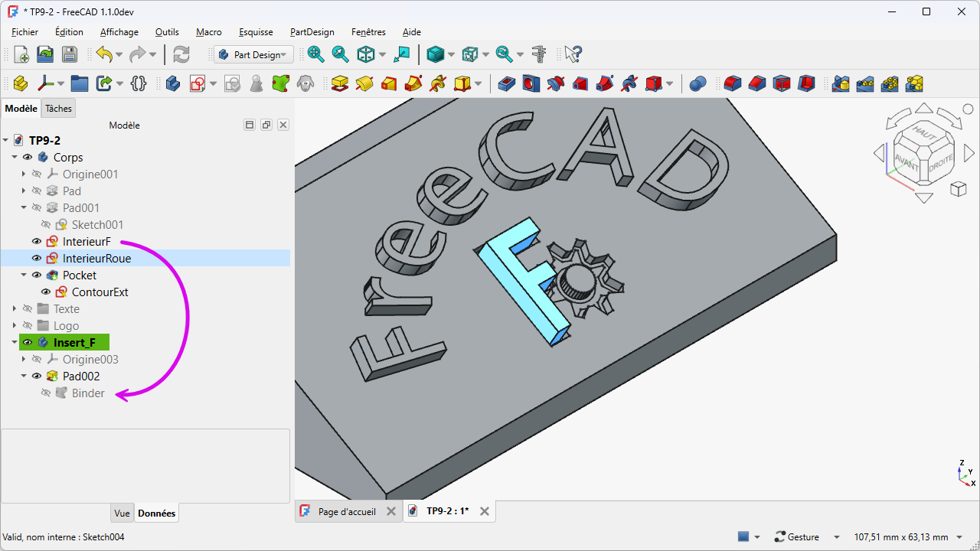
Task: Click the Boolean operation icon
Action: 697,83
